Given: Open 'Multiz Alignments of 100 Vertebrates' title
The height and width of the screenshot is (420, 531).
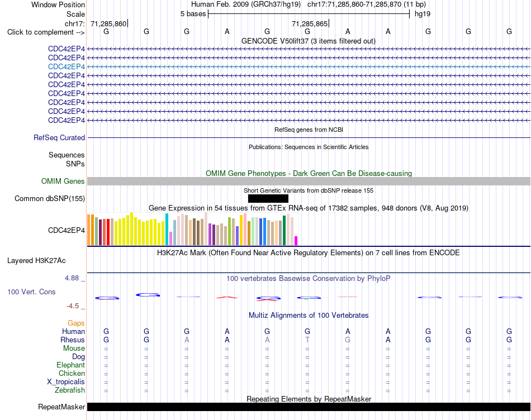Looking at the screenshot, I should 309,316.
